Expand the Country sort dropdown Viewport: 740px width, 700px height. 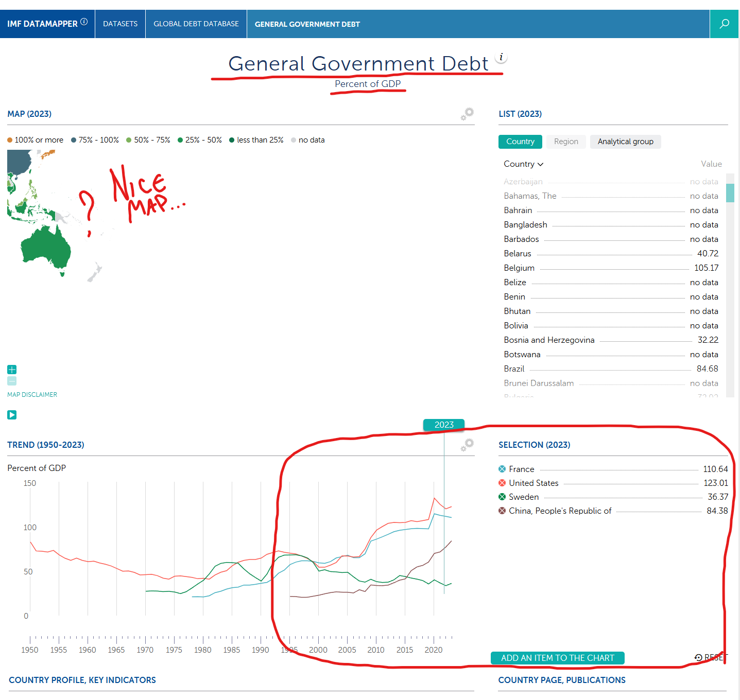(523, 164)
